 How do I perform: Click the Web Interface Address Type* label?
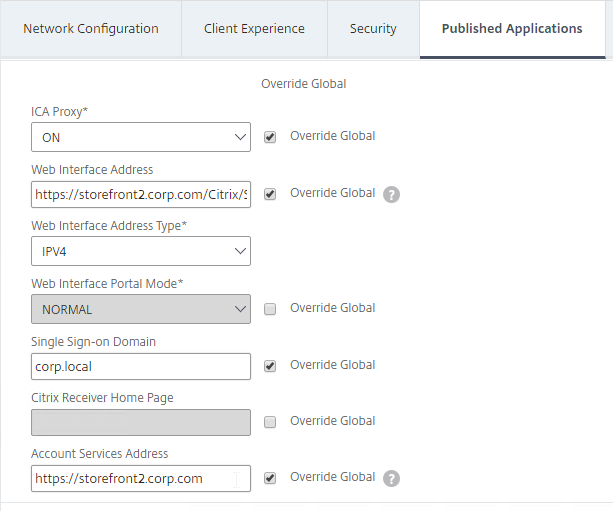pos(109,226)
